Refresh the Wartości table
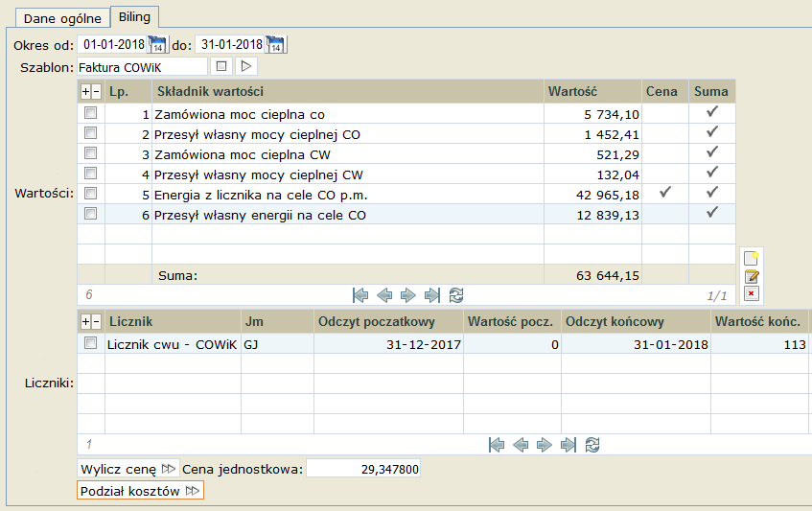The height and width of the screenshot is (511, 812). point(456,295)
